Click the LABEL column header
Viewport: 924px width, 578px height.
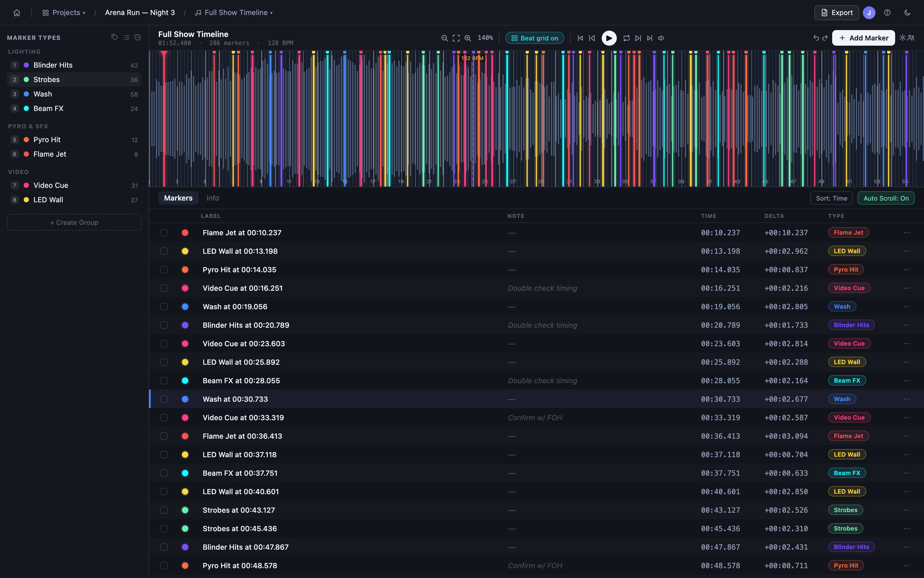click(x=211, y=216)
